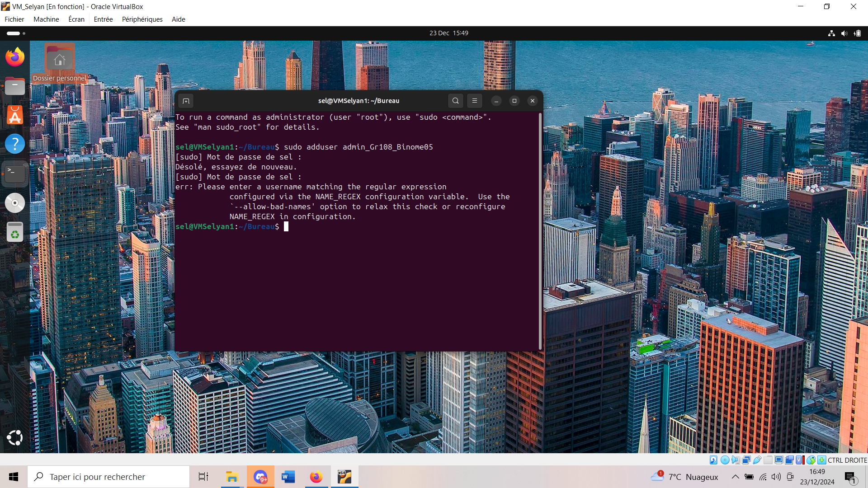868x488 pixels.
Task: Open Windows Task View
Action: pos(203,477)
